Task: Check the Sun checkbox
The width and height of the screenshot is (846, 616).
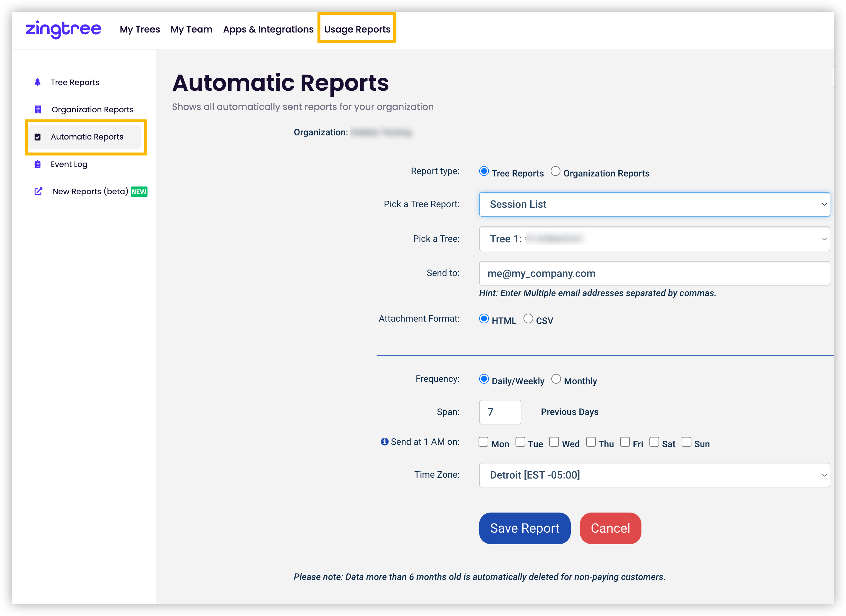Action: tap(686, 442)
